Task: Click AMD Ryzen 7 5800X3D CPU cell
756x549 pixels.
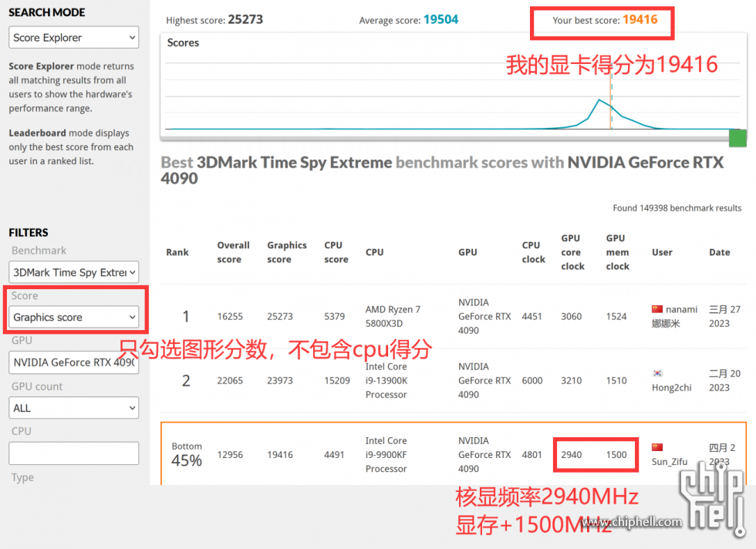Action: (393, 316)
